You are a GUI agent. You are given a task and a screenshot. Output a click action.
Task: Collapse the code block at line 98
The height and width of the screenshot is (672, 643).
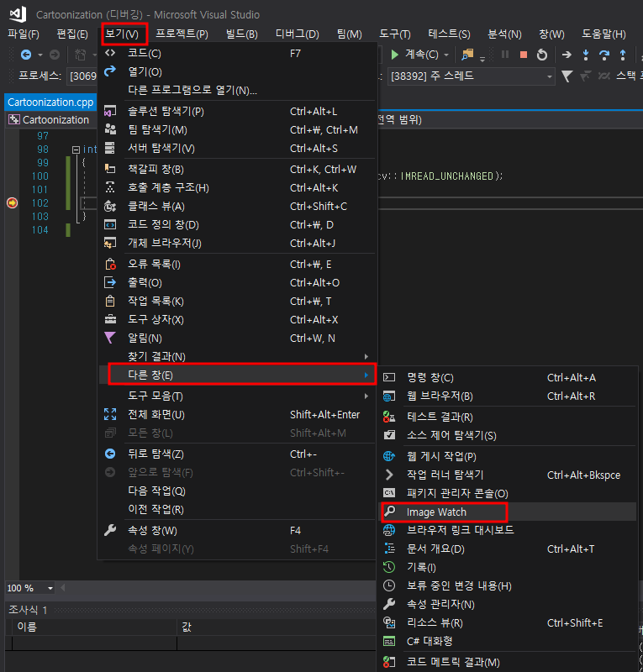tap(76, 150)
